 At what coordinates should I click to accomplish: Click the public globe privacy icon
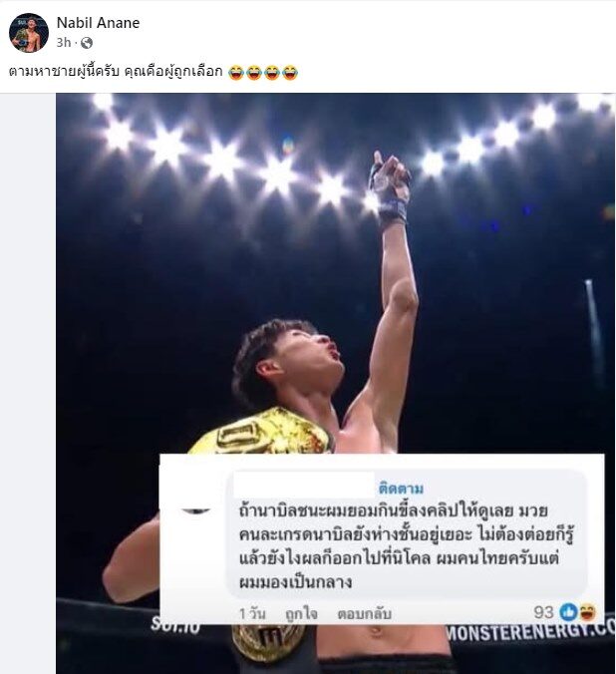coord(87,43)
